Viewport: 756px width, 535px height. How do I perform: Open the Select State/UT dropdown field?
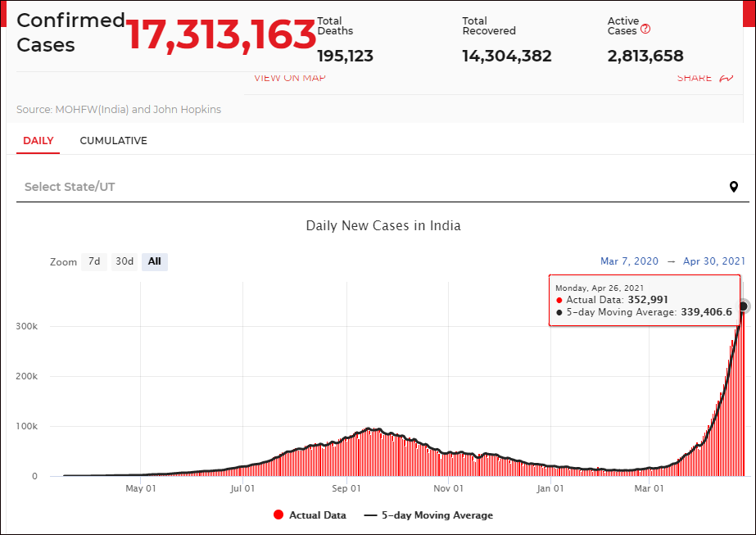pyautogui.click(x=383, y=187)
